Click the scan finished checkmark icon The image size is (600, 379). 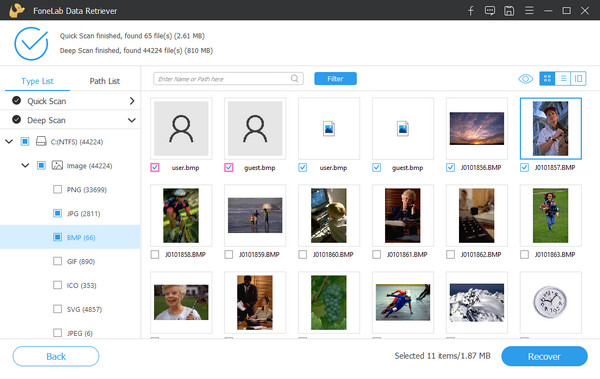[x=31, y=43]
